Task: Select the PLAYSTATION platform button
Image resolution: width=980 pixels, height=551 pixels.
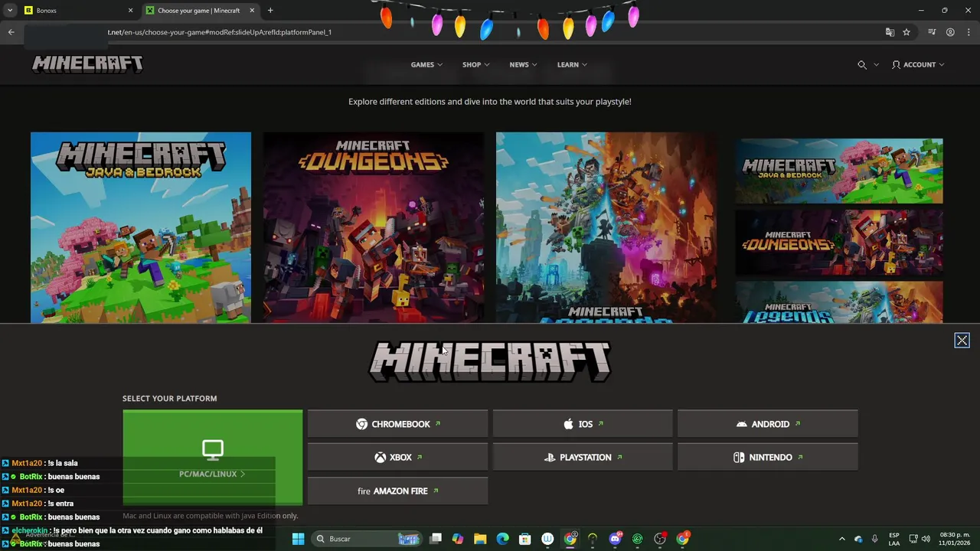Action: click(583, 458)
